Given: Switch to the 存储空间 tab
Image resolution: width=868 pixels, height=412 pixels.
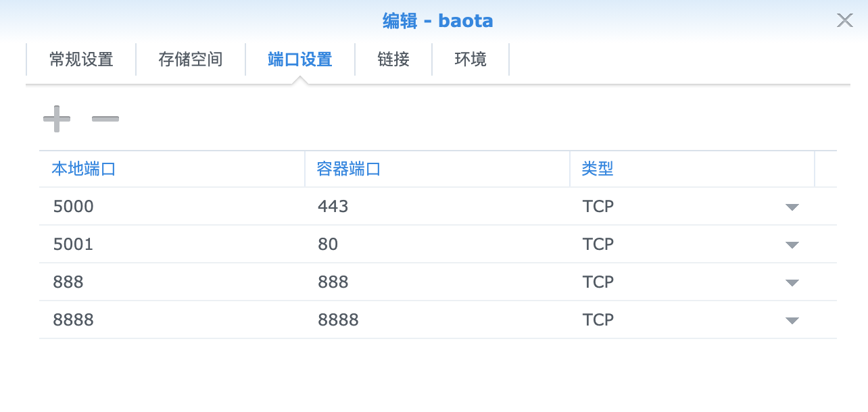Looking at the screenshot, I should tap(191, 59).
